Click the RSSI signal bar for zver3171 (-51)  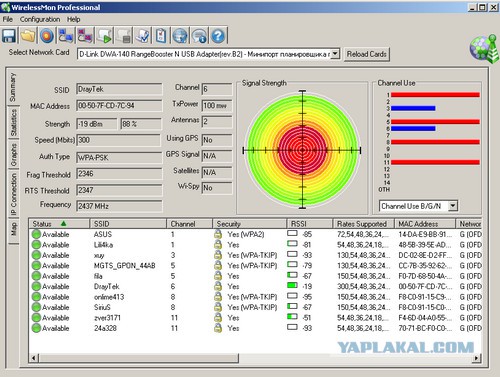click(292, 317)
